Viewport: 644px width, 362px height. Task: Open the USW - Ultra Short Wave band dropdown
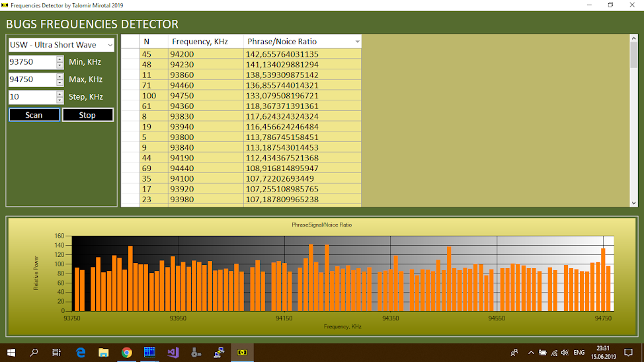(x=61, y=45)
